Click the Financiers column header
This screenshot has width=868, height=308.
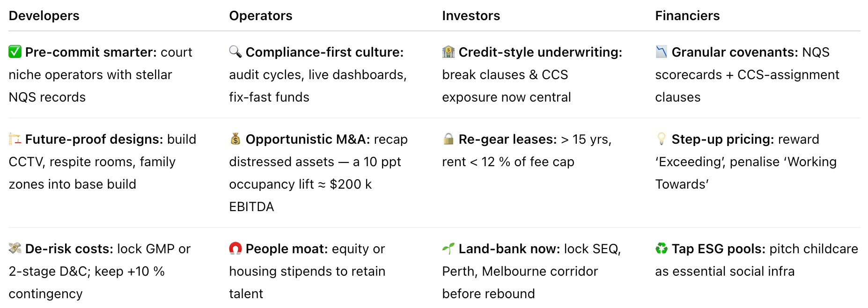pos(687,16)
